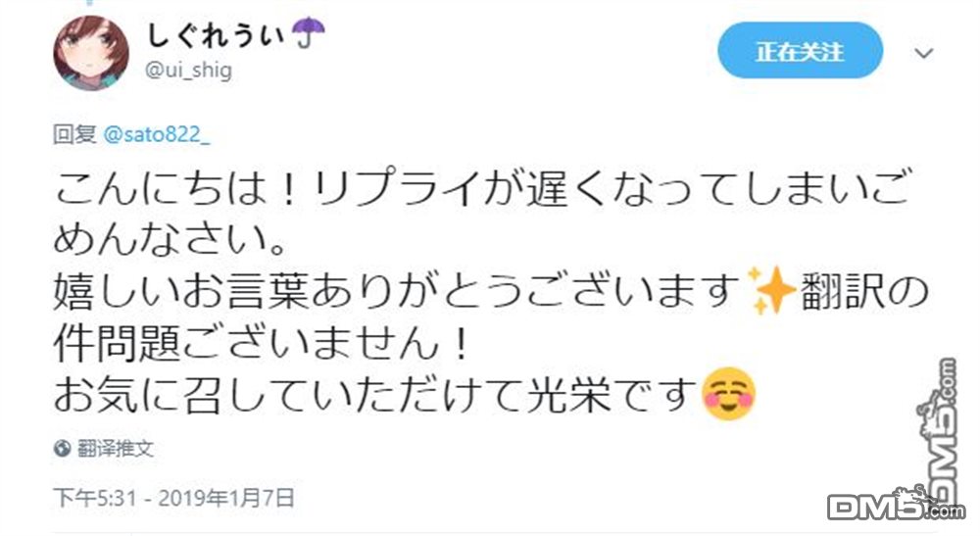
Task: Click the line 件問題ございません！
Action: [262, 343]
